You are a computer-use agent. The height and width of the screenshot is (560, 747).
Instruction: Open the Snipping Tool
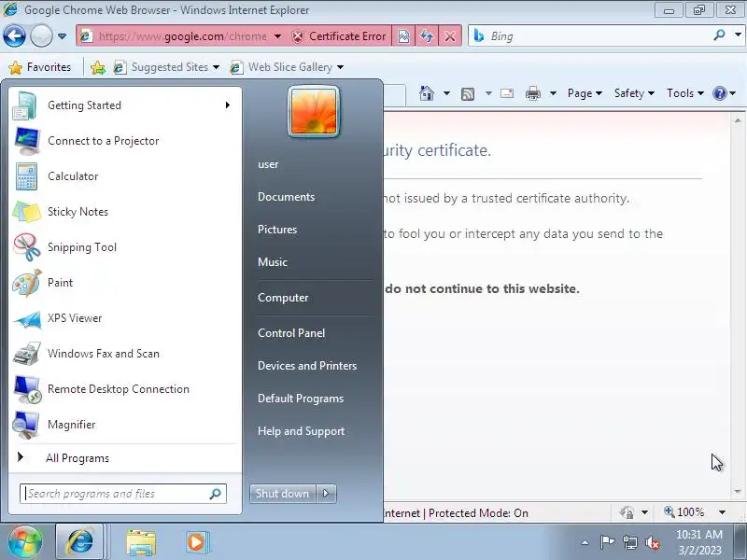click(x=125, y=247)
